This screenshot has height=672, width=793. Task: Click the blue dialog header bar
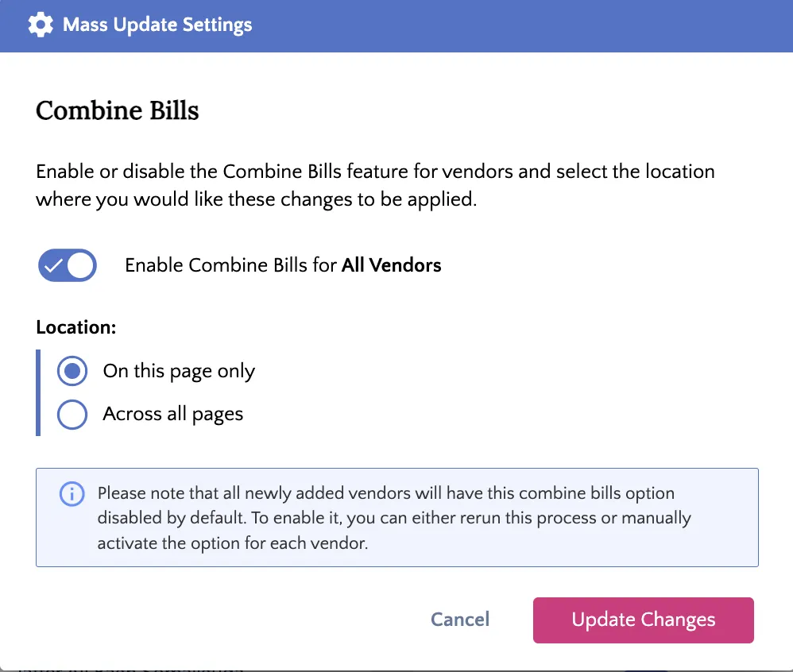(x=396, y=25)
